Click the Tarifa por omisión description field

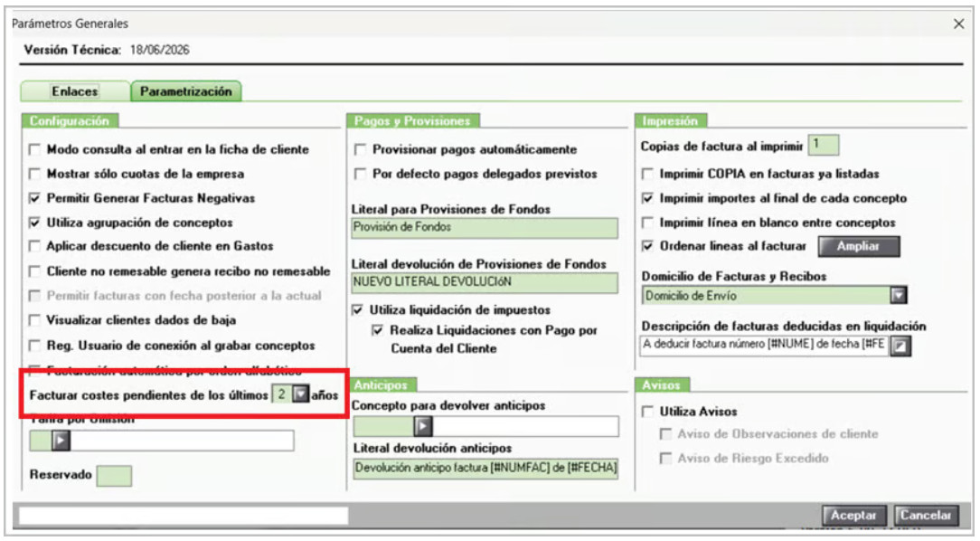tap(181, 441)
